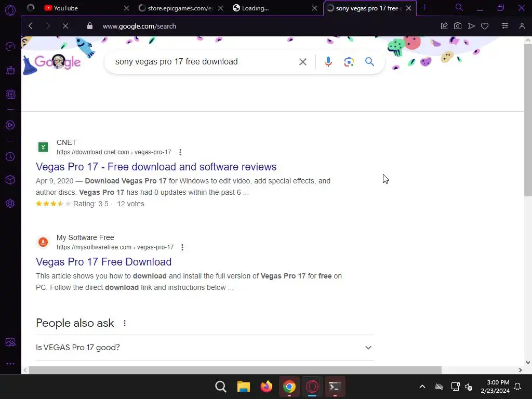Image resolution: width=532 pixels, height=399 pixels.
Task: Open the CPU chip icon in sidebar
Action: 10,94
